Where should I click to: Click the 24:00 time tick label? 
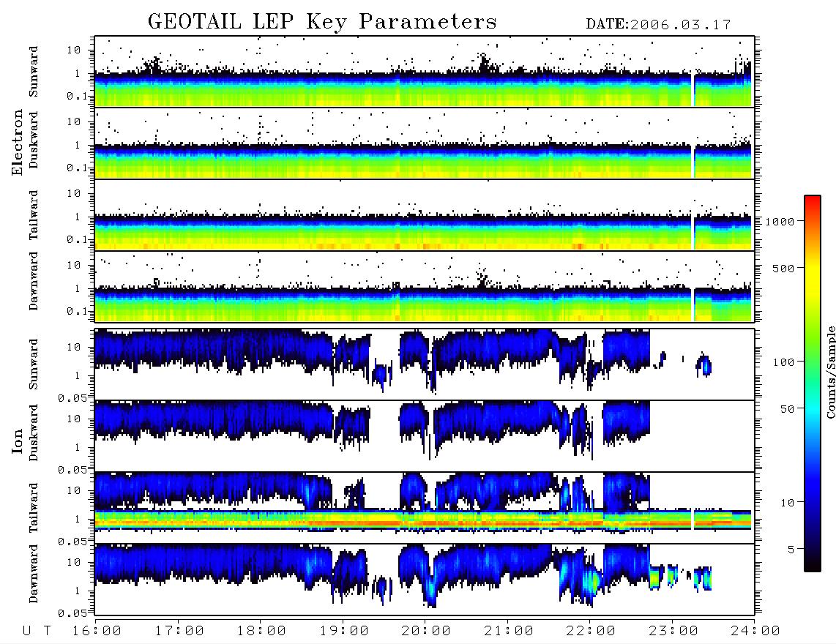click(755, 631)
